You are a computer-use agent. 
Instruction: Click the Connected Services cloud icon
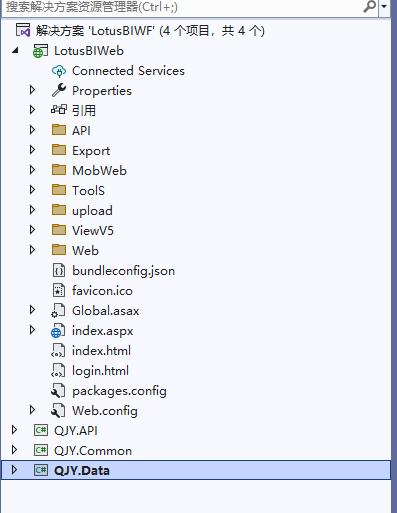[x=59, y=71]
